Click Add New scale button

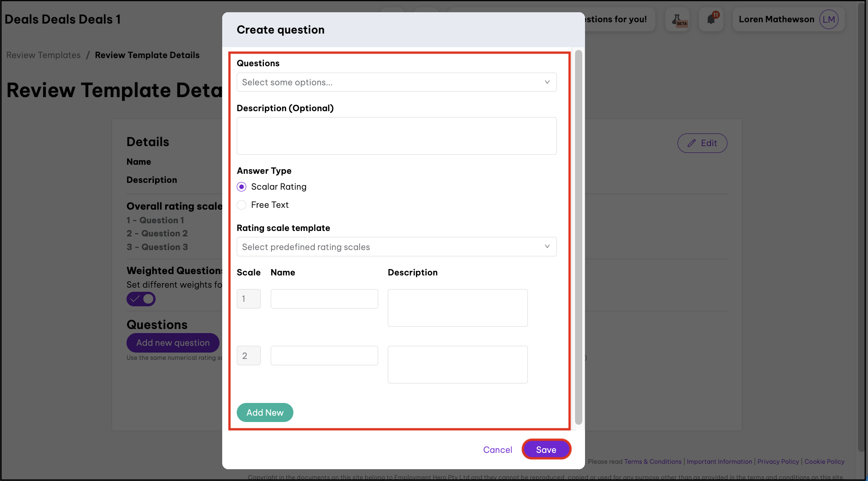[265, 412]
